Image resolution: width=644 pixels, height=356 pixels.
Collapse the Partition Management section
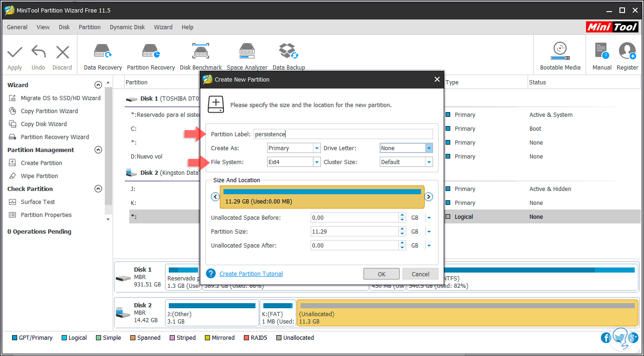click(98, 150)
